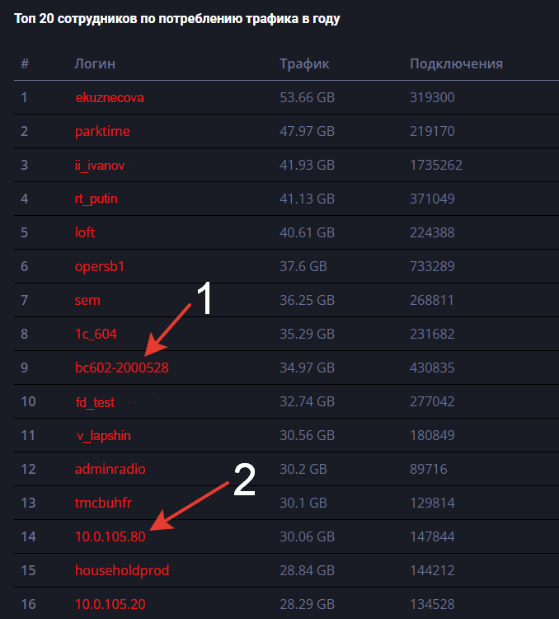Open the 10.0.105.80 address link
Image resolution: width=559 pixels, height=619 pixels.
coord(110,537)
